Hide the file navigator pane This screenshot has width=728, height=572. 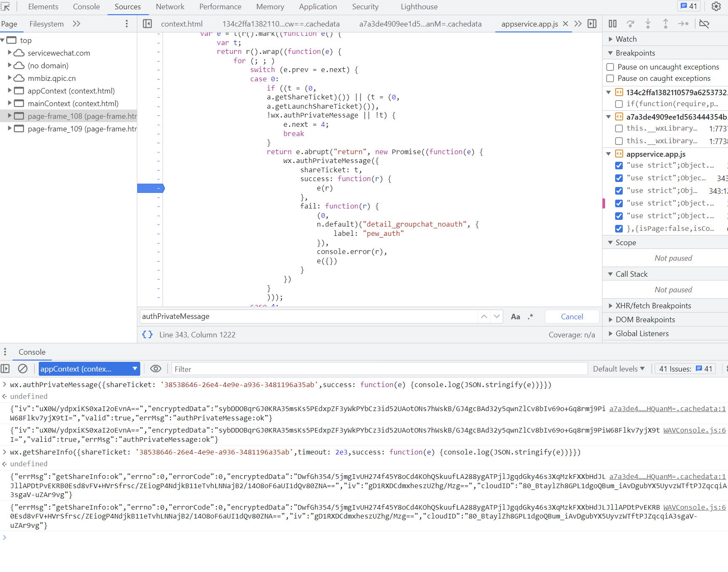[x=147, y=24]
